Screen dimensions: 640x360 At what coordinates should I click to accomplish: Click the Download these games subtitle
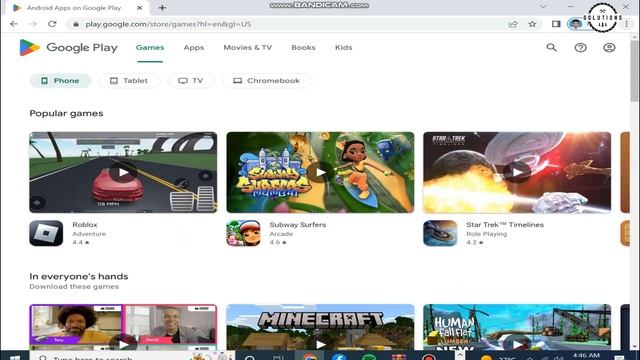tap(74, 287)
